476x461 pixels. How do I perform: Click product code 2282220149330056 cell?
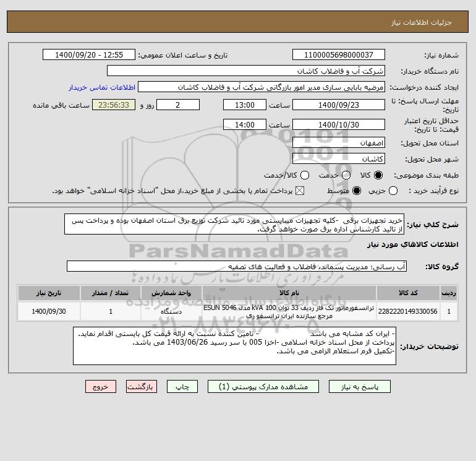tap(408, 311)
